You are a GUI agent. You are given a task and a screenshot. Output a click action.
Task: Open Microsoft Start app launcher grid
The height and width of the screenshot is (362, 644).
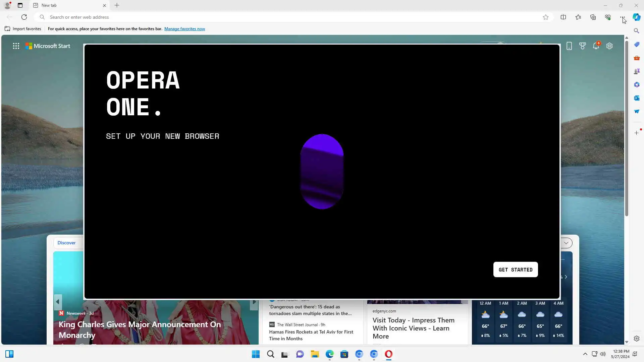[16, 46]
